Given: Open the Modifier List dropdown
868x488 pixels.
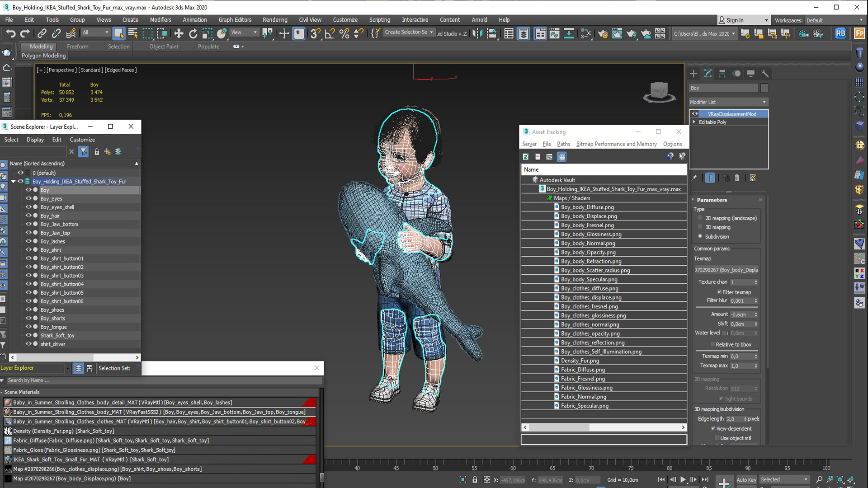Looking at the screenshot, I should point(728,102).
